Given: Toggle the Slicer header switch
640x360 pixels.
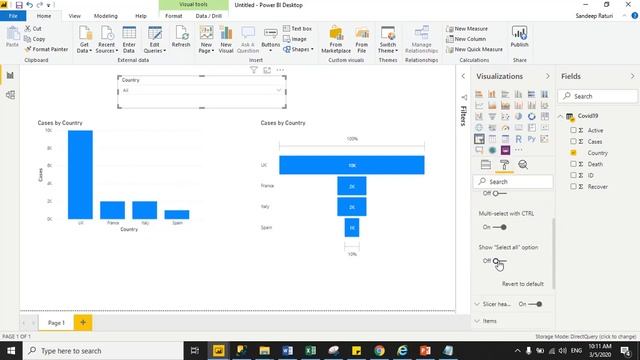Looking at the screenshot, I should coord(535,304).
